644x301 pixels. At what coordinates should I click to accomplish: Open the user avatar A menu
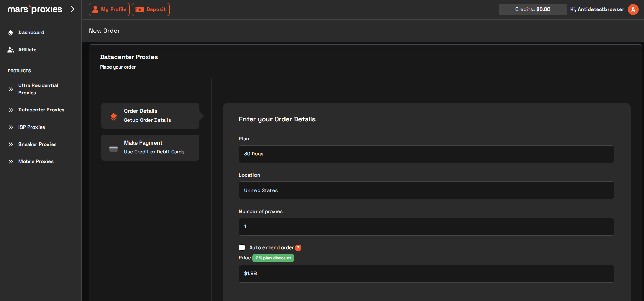pos(633,10)
